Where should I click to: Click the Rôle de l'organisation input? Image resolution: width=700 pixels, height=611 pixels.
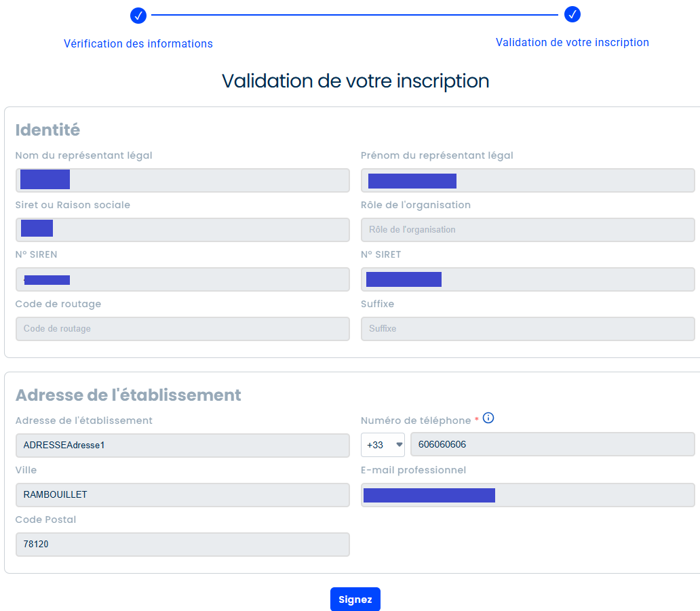click(x=528, y=230)
